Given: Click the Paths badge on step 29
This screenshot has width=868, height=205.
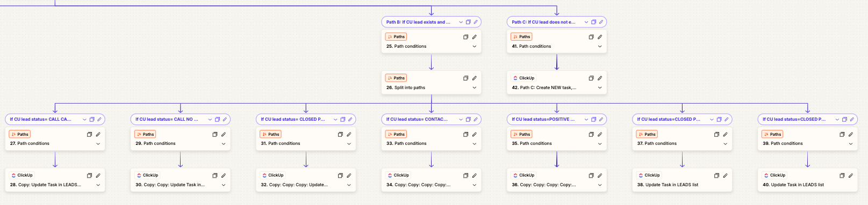Looking at the screenshot, I should pyautogui.click(x=145, y=135).
